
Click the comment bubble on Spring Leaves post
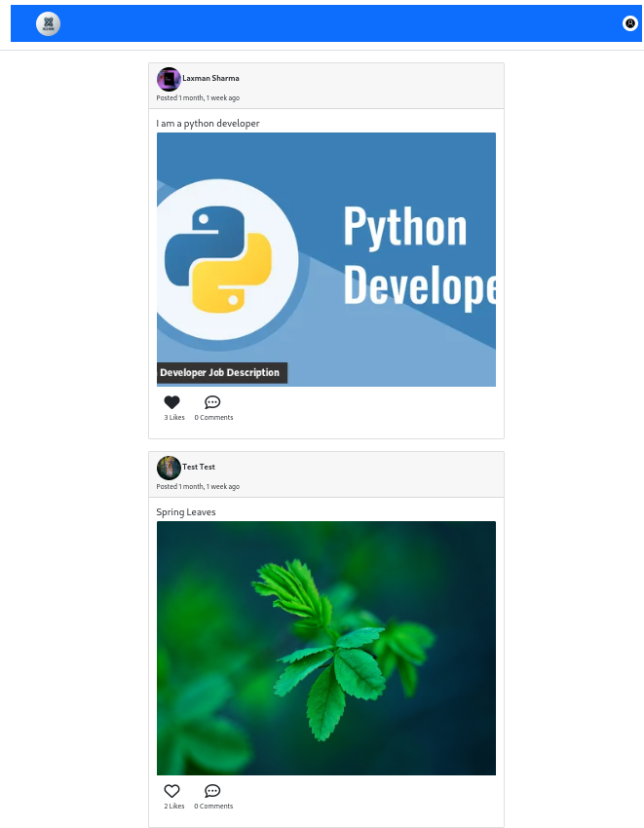[212, 791]
